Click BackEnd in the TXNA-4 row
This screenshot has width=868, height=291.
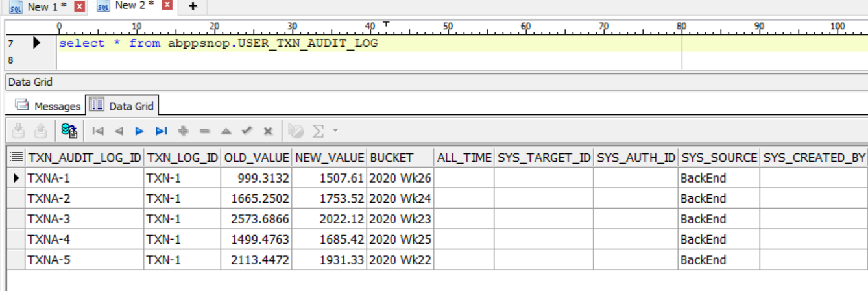pyautogui.click(x=719, y=239)
